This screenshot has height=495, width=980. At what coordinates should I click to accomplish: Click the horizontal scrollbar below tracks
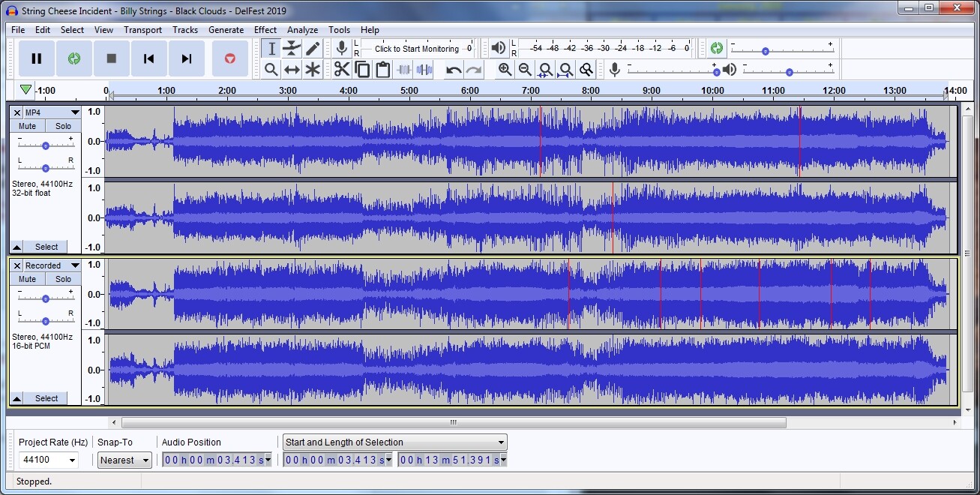point(454,423)
